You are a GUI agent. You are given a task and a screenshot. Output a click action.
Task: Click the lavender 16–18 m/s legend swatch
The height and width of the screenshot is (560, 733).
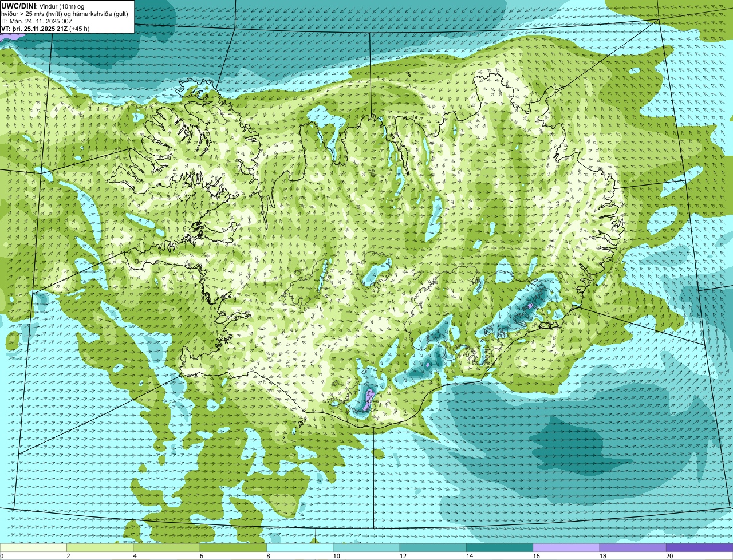[x=566, y=548]
